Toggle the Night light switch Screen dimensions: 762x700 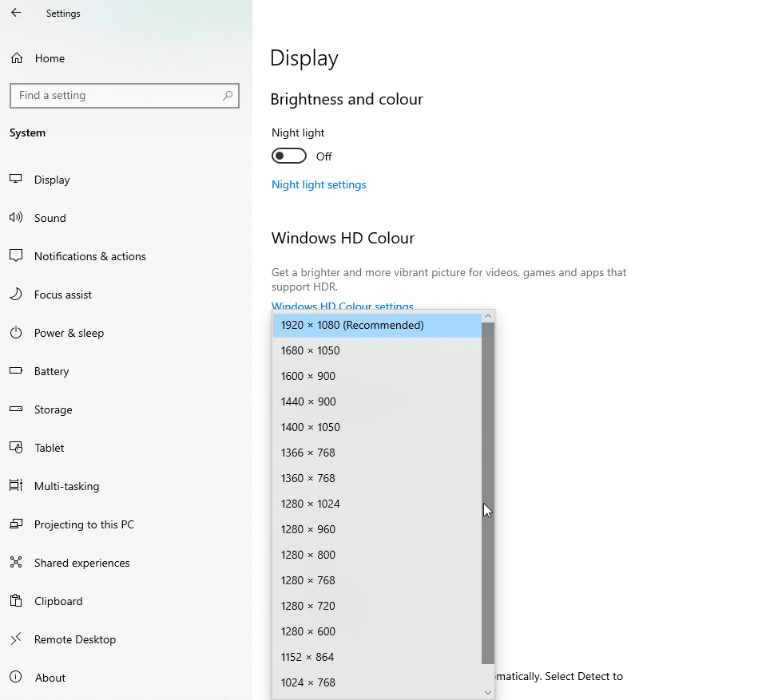(x=289, y=156)
